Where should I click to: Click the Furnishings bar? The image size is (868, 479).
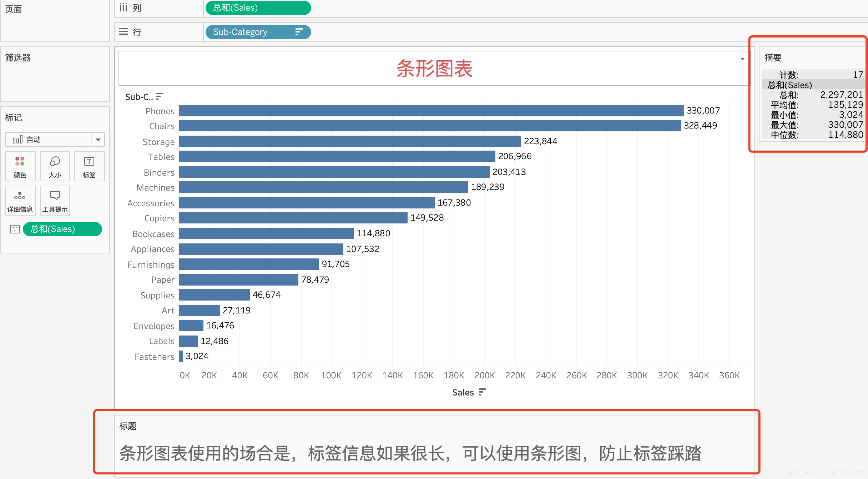tap(249, 264)
